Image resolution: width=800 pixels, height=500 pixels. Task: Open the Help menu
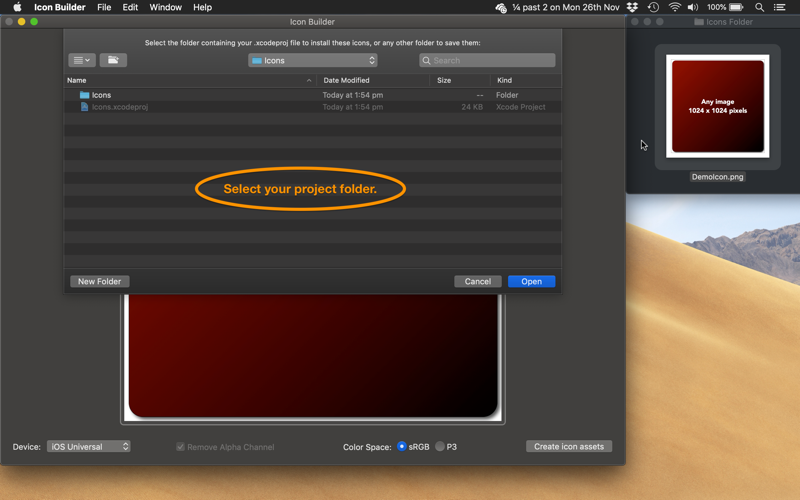[x=202, y=7]
